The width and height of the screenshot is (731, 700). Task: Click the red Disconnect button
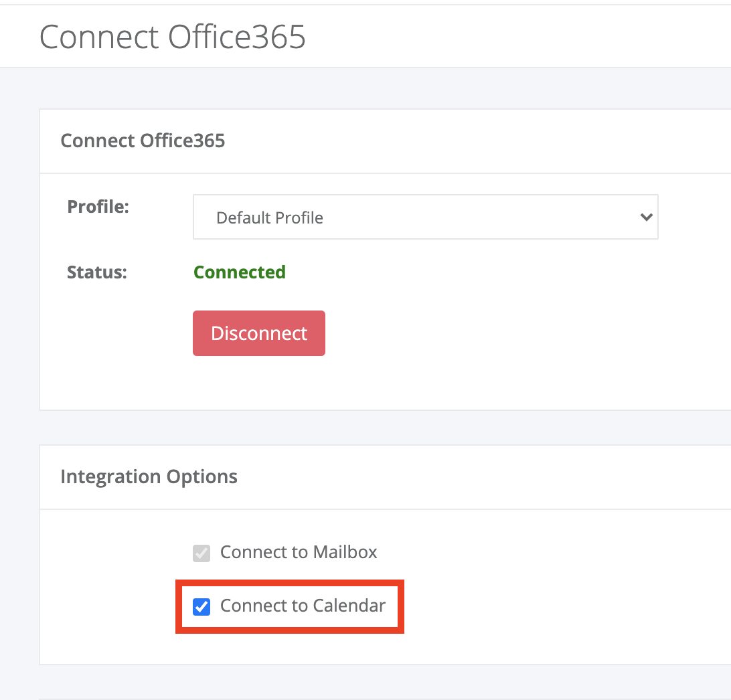(x=259, y=333)
